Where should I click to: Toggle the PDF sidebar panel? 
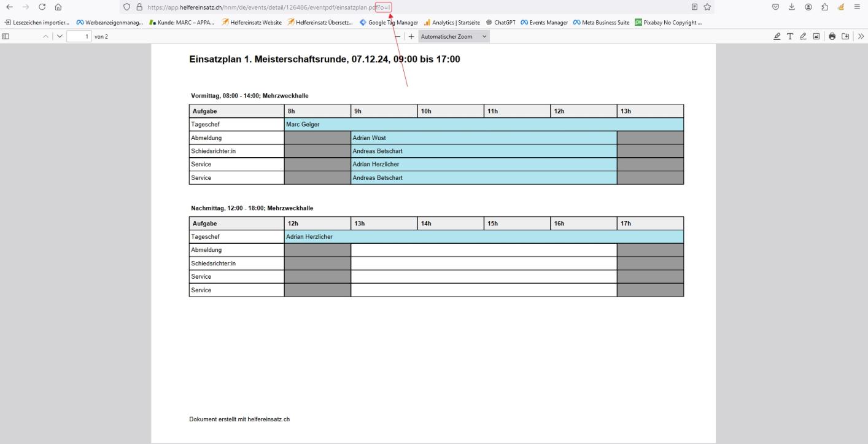(x=6, y=37)
